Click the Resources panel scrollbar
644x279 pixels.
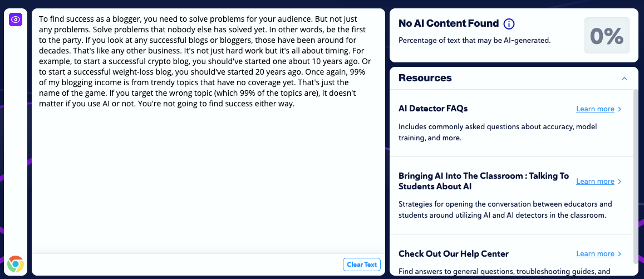(636, 177)
